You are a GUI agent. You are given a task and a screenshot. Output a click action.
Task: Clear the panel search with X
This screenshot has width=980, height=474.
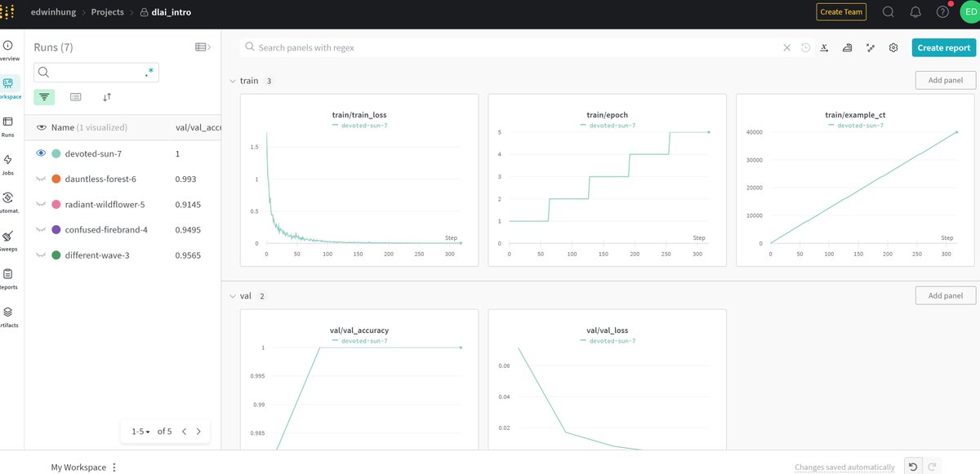pos(787,47)
